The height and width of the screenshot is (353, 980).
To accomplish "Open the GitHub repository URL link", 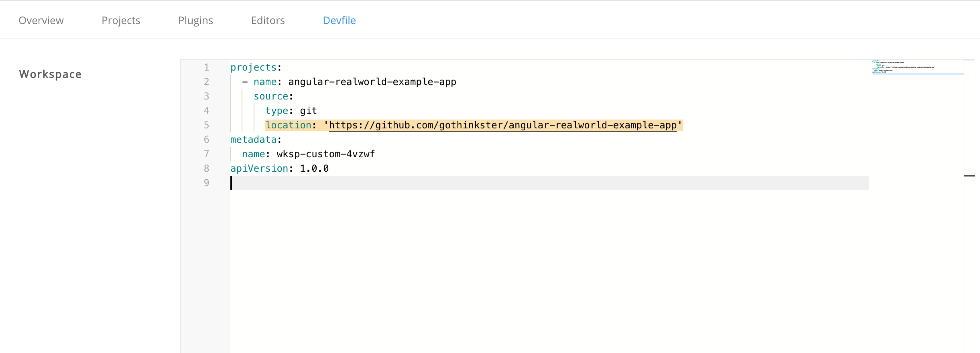I will (x=503, y=125).
